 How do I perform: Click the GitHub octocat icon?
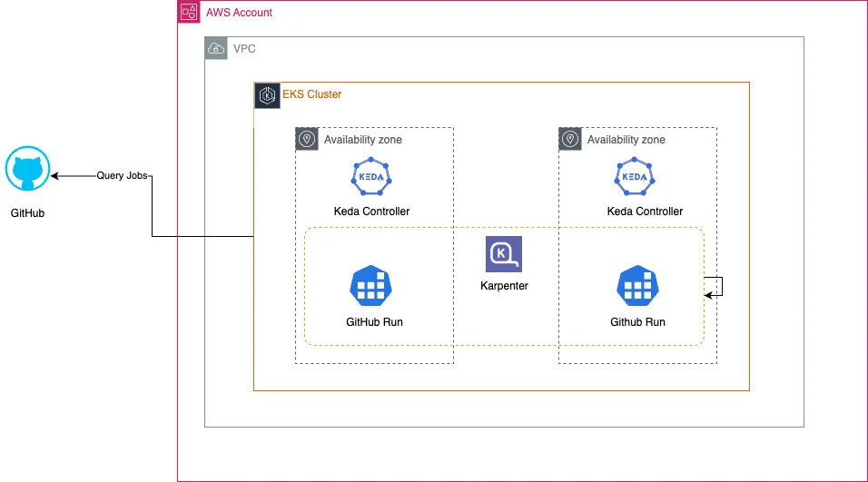(x=27, y=169)
